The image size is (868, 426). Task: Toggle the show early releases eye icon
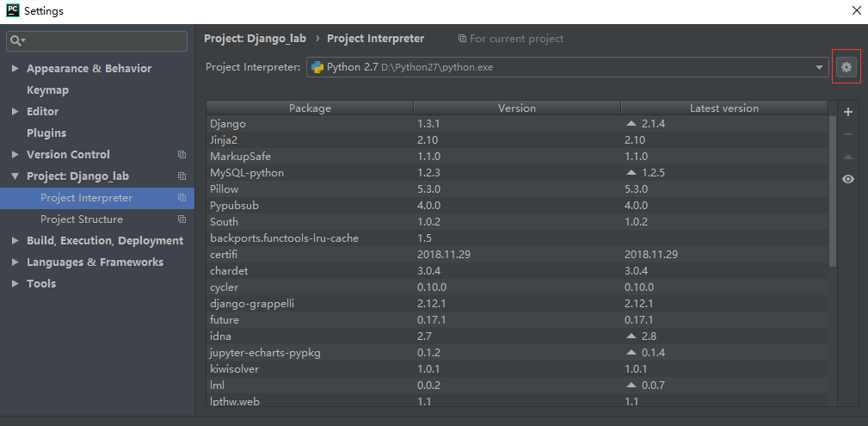tap(847, 179)
